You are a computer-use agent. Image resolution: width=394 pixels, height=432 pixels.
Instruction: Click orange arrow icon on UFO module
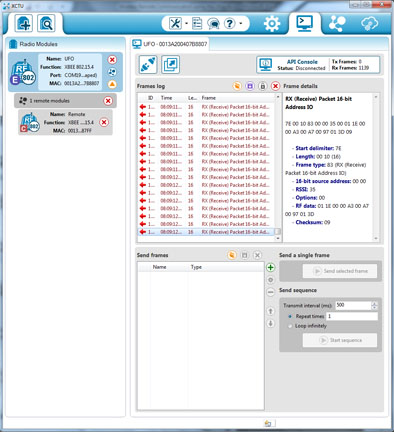pyautogui.click(x=112, y=84)
